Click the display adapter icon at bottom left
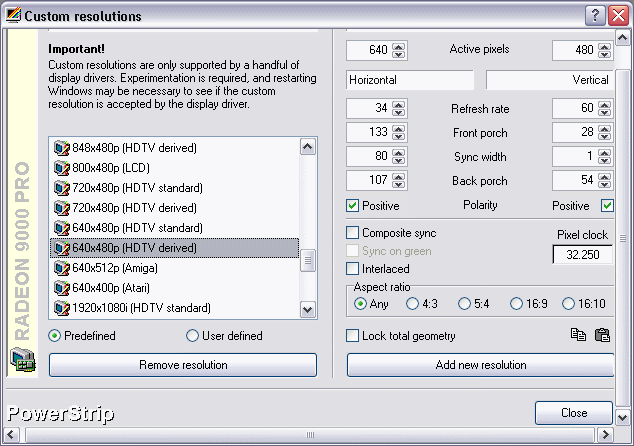 (22, 360)
